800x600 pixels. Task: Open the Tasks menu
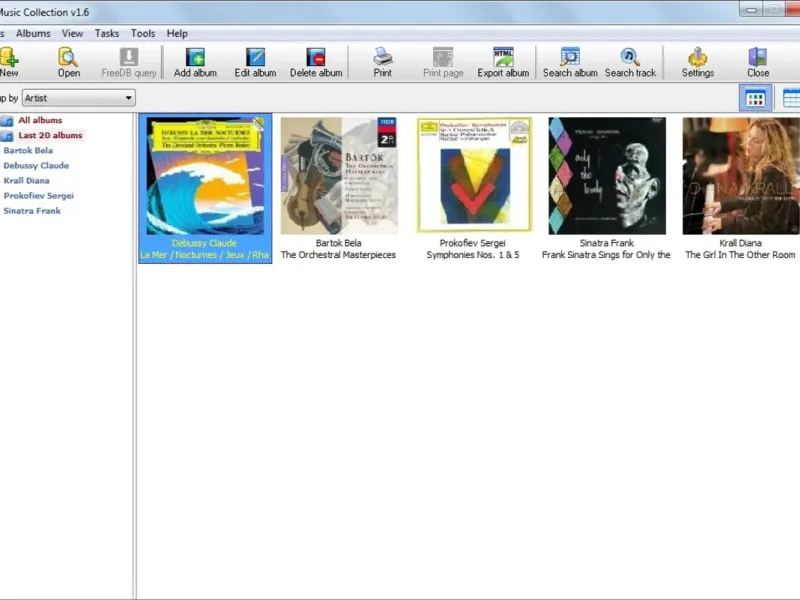coord(107,34)
